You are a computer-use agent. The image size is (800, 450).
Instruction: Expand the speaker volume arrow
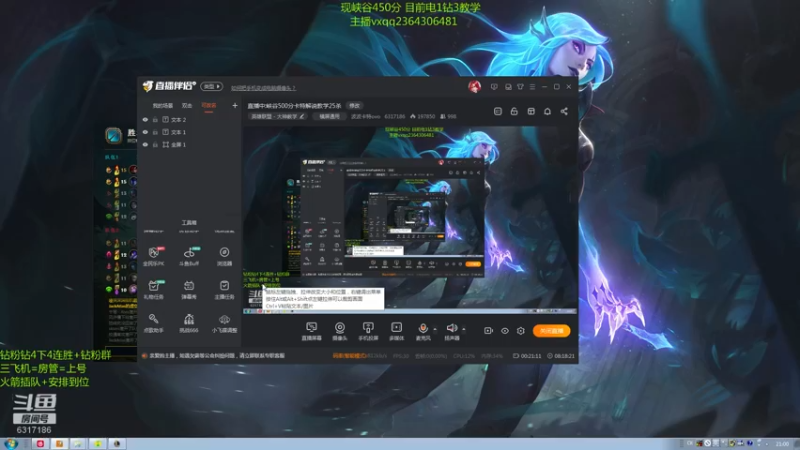pos(463,329)
